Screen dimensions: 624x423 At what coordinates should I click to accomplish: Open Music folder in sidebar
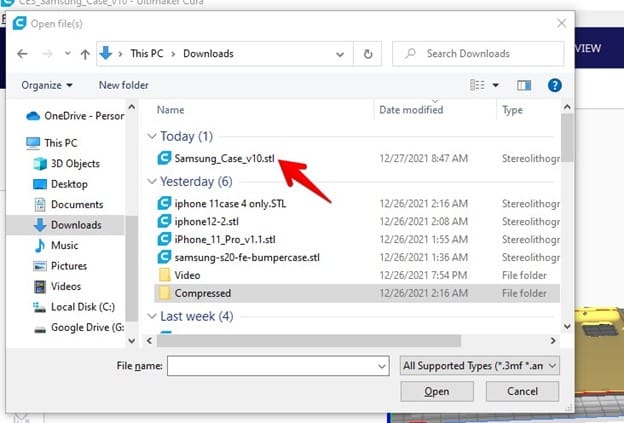pyautogui.click(x=56, y=246)
